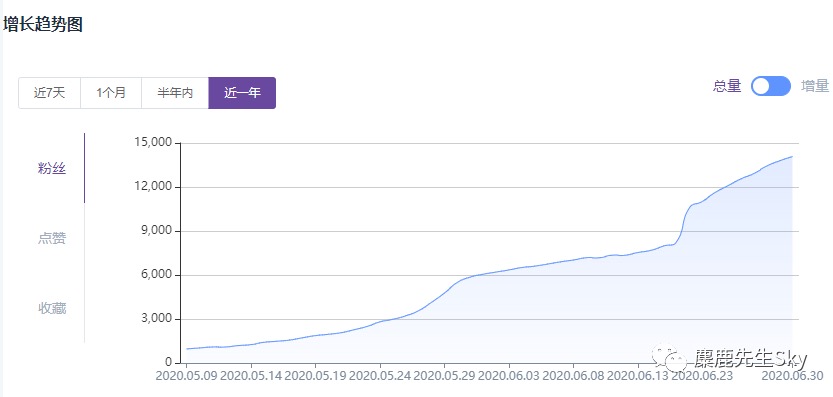Screen dimensions: 833x397
Task: Click the 2020.06.30 date label
Action: pyautogui.click(x=792, y=376)
